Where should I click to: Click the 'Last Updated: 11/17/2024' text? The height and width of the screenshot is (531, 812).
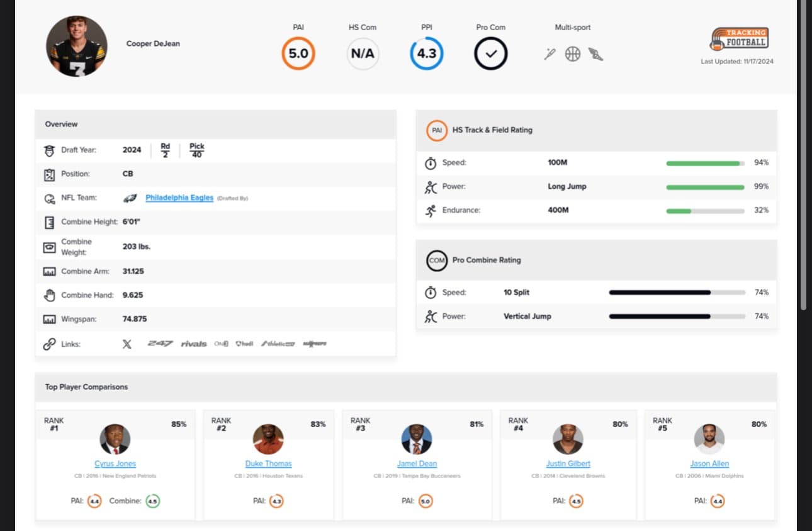click(737, 62)
